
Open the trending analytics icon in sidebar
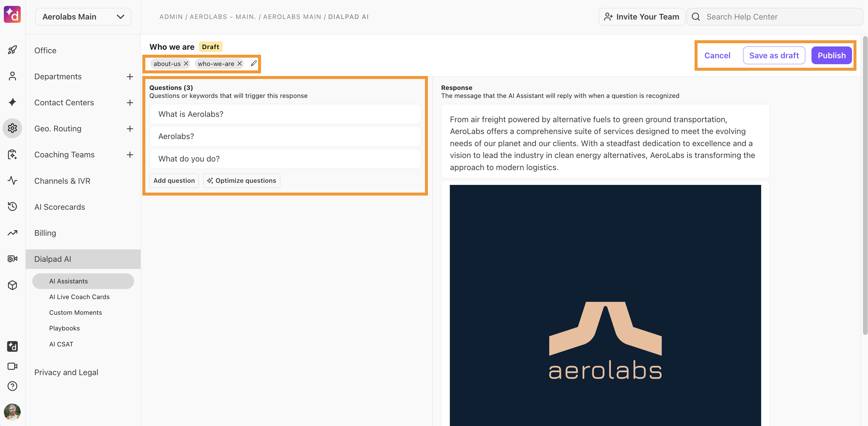12,233
